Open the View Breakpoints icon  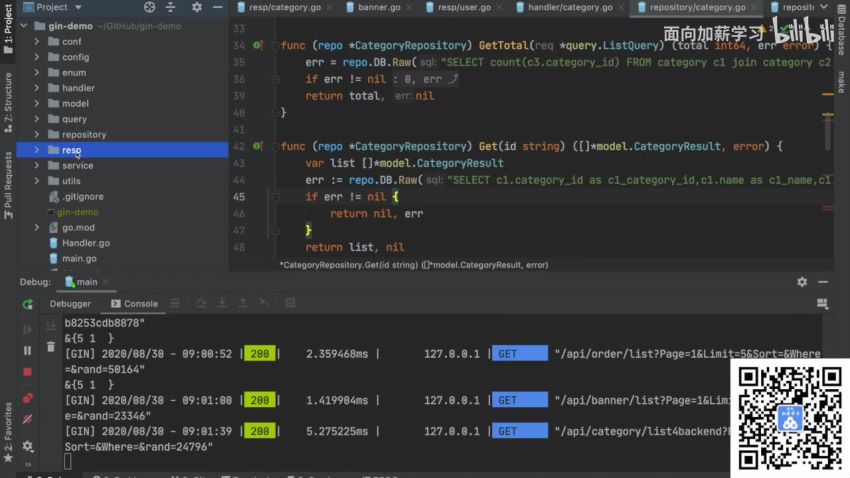27,398
